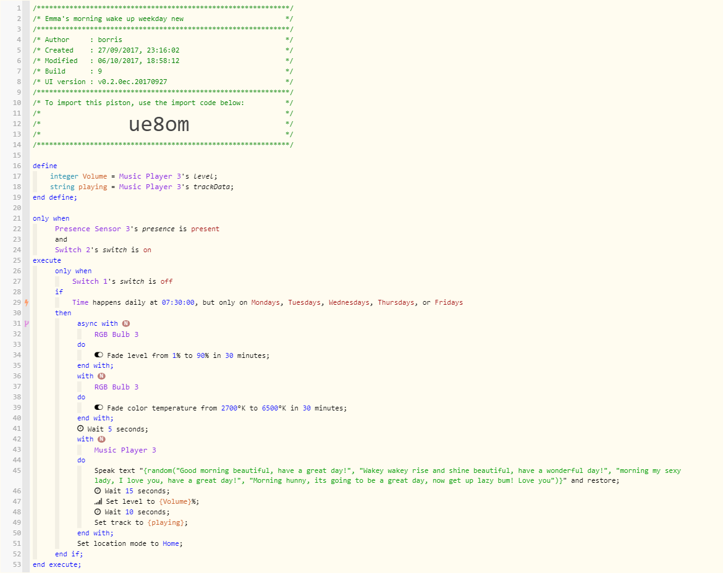Click the fade icon before 'Fade level'
Image resolution: width=728 pixels, height=578 pixels.
tap(98, 355)
